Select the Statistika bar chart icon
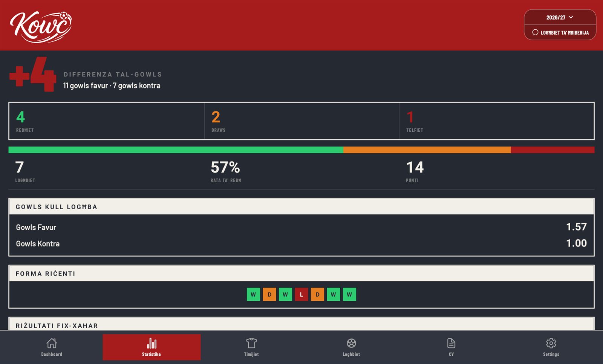This screenshot has width=603, height=364. [152, 343]
